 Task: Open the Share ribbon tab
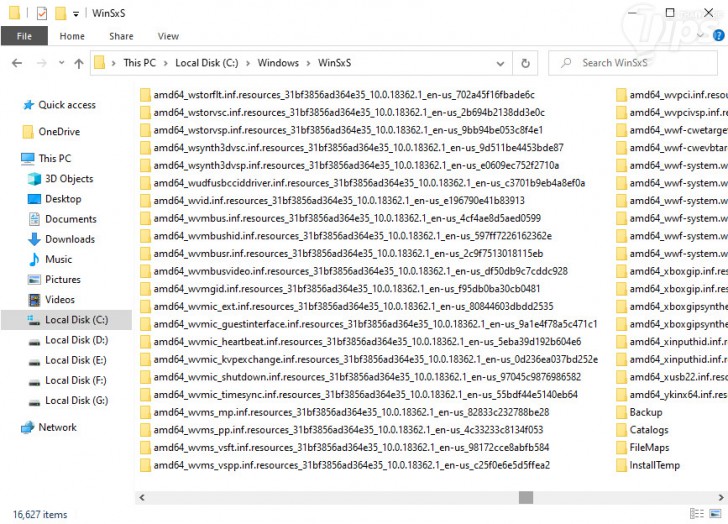pos(121,36)
